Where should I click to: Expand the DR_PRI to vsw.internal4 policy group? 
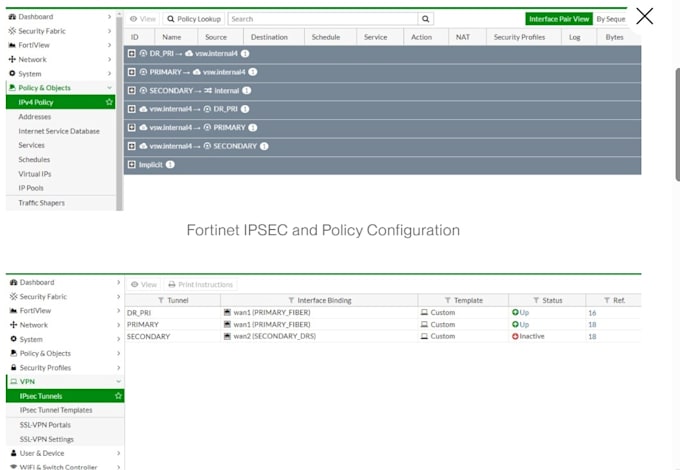point(132,53)
